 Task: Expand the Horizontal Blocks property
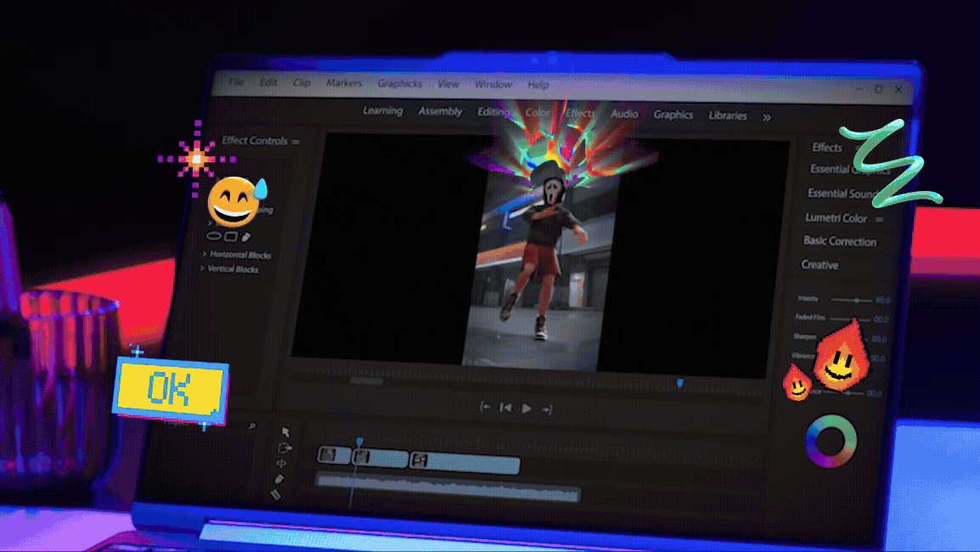click(205, 254)
